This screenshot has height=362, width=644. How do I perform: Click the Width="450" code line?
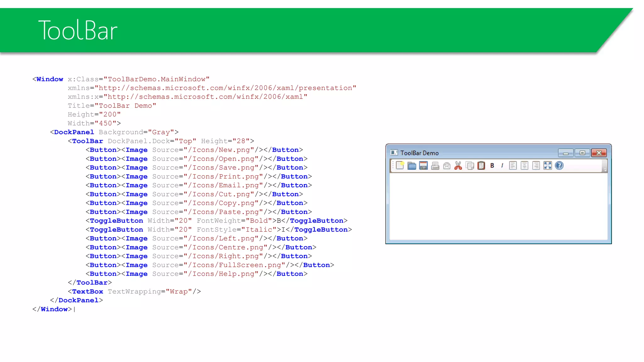point(94,123)
